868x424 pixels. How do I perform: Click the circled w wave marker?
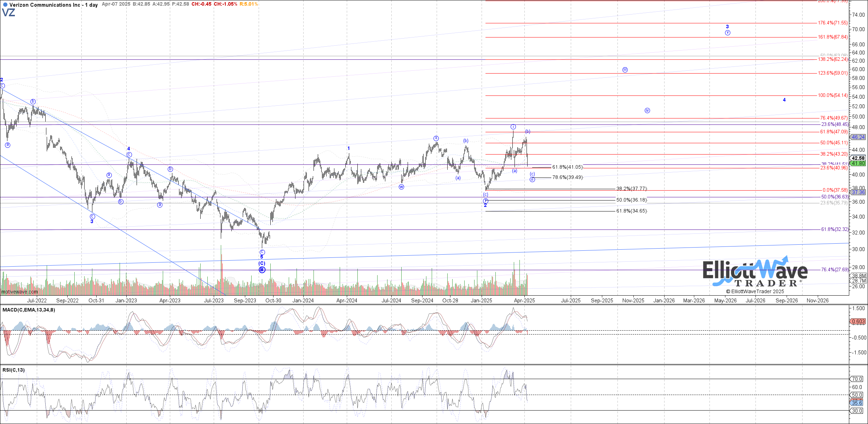pos(401,187)
